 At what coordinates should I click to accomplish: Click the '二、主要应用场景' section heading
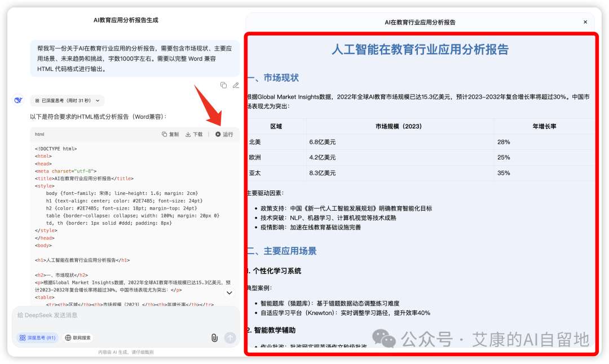[283, 251]
